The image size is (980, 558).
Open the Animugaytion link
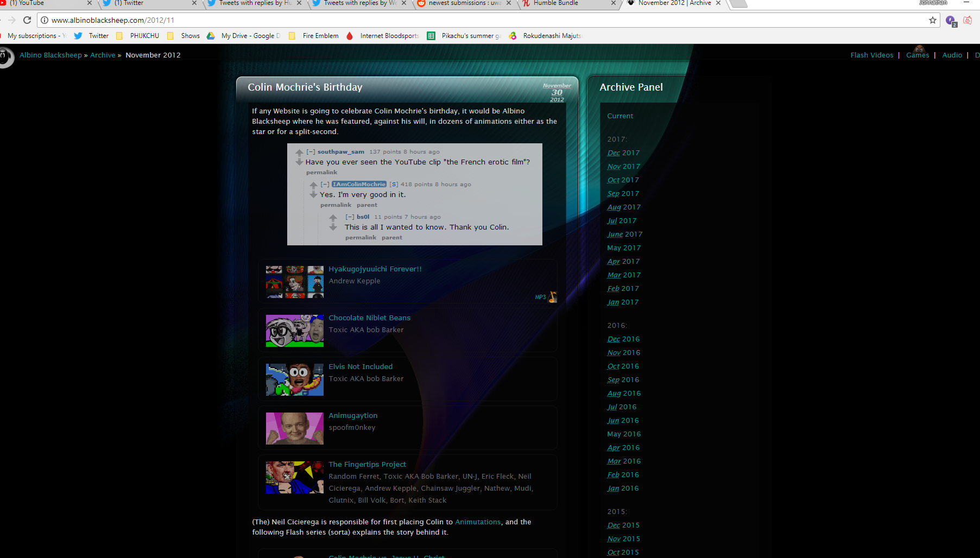click(x=353, y=416)
